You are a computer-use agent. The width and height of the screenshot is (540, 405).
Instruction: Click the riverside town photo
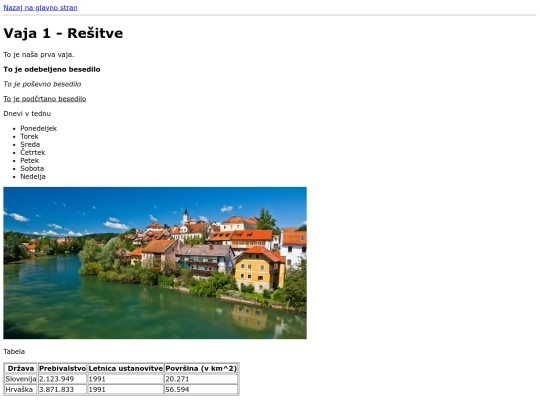[x=155, y=263]
